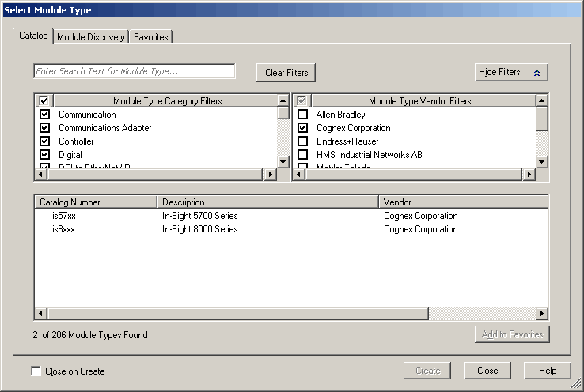This screenshot has width=584, height=392.
Task: Click the window close X button
Action: point(572,10)
